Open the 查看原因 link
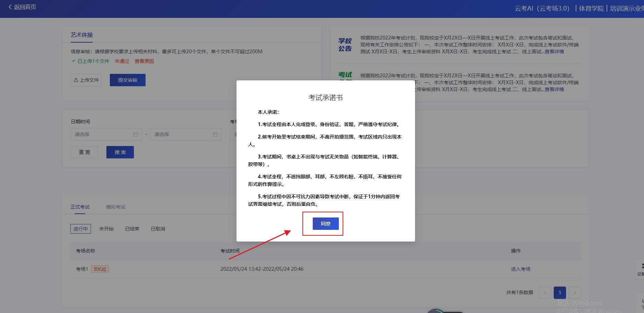Screen dimensions: 644x313 tap(144, 61)
